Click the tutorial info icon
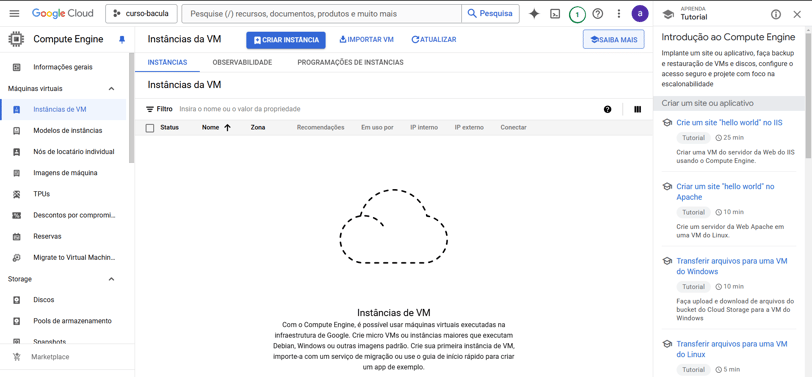Screen dimensions: 812x377 pos(776,14)
